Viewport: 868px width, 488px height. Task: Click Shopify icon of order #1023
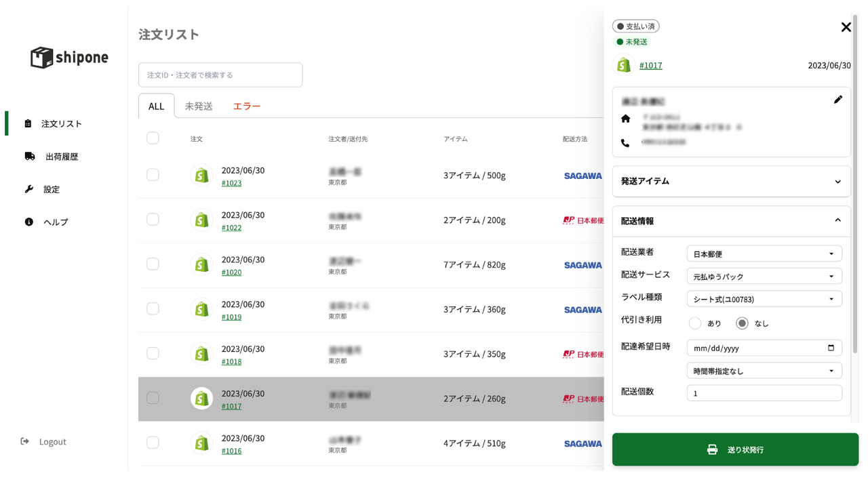[201, 175]
